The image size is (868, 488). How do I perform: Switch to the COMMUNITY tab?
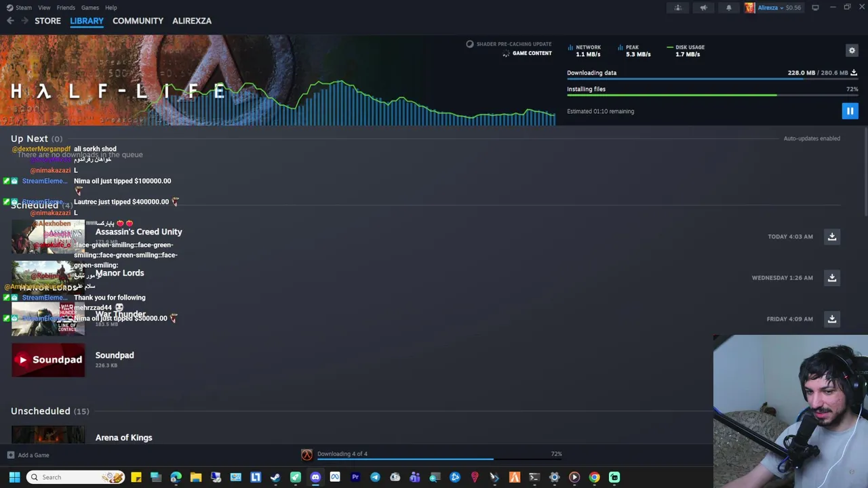138,21
